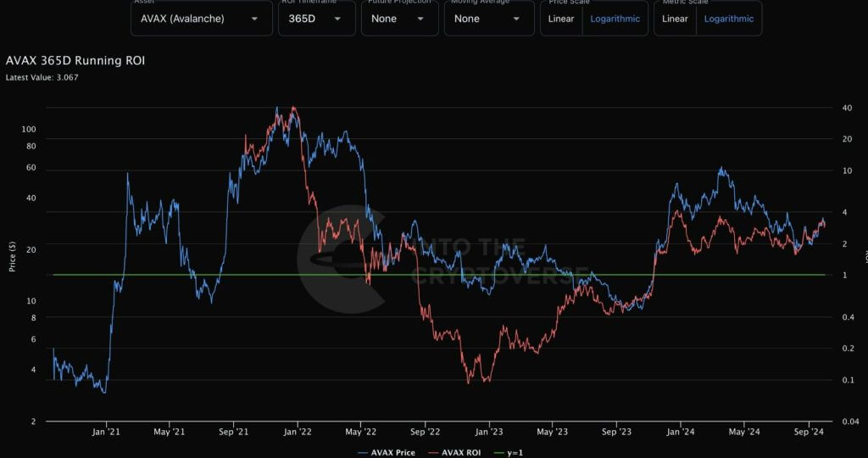
Task: Set Price Scale to Linear
Action: 561,19
